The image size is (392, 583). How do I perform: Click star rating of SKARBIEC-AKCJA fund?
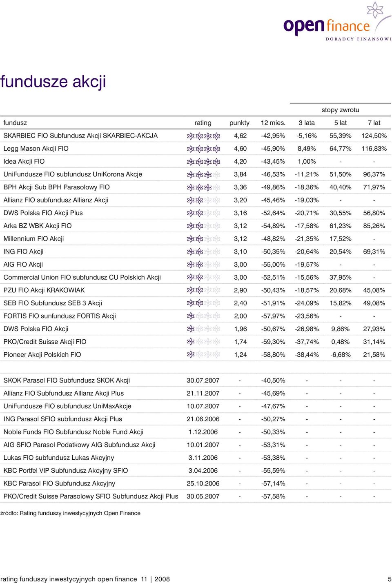pos(204,136)
